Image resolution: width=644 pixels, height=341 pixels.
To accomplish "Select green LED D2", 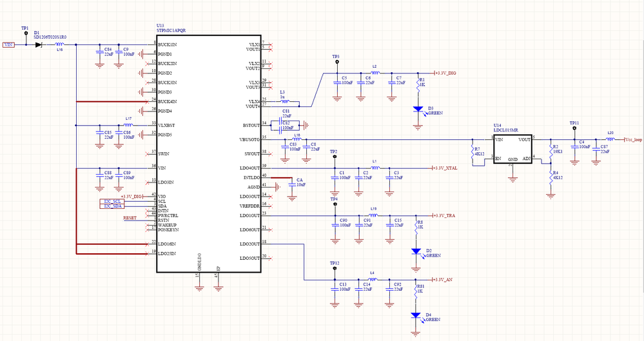I will (x=416, y=251).
